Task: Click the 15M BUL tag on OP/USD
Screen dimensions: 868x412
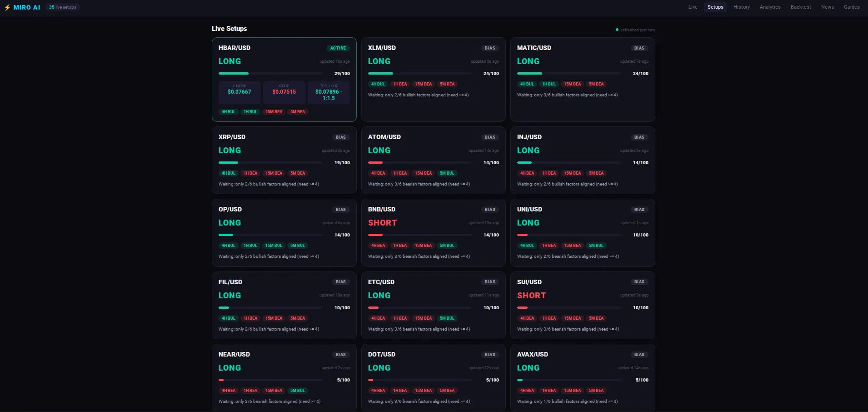Action: 274,246
